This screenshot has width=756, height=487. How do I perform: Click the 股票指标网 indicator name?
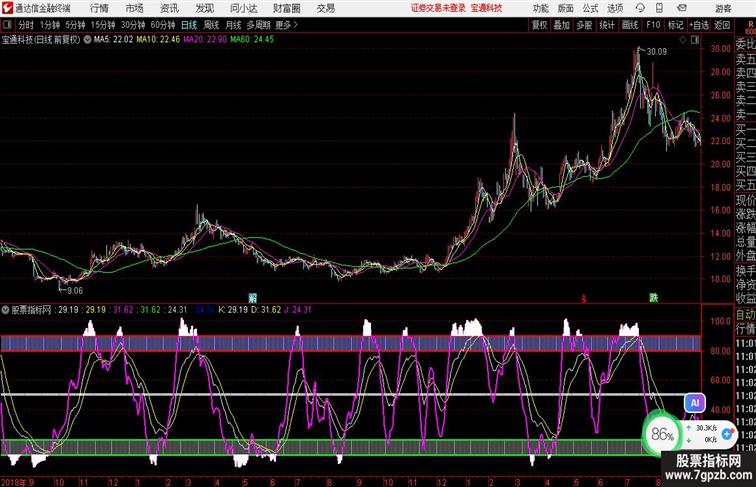point(31,310)
